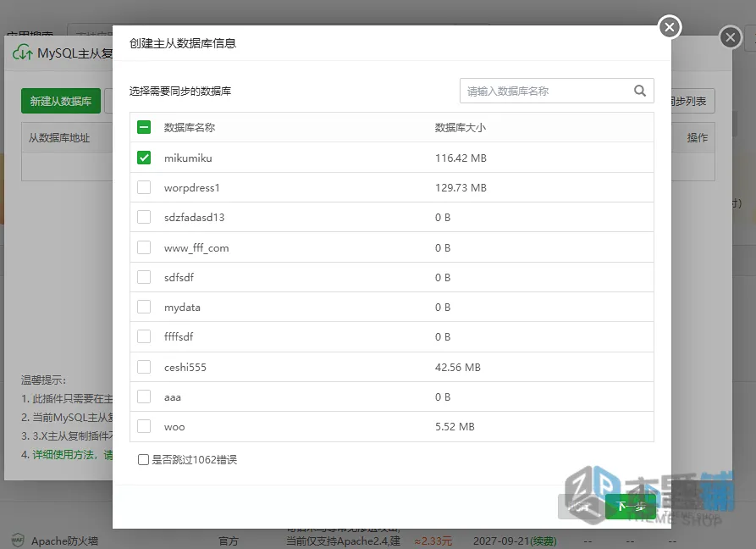Close the 创建主从数据库信息 dialog
The width and height of the screenshot is (756, 549).
[x=670, y=27]
